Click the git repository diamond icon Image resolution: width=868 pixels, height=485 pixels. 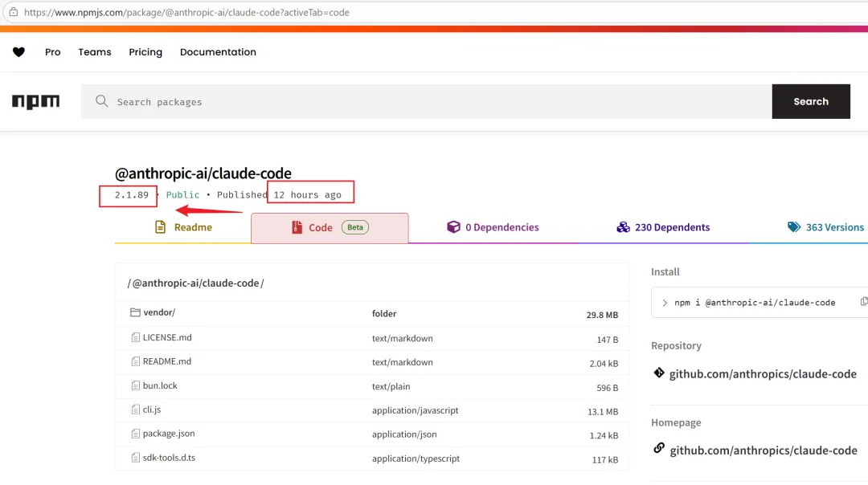pos(659,373)
